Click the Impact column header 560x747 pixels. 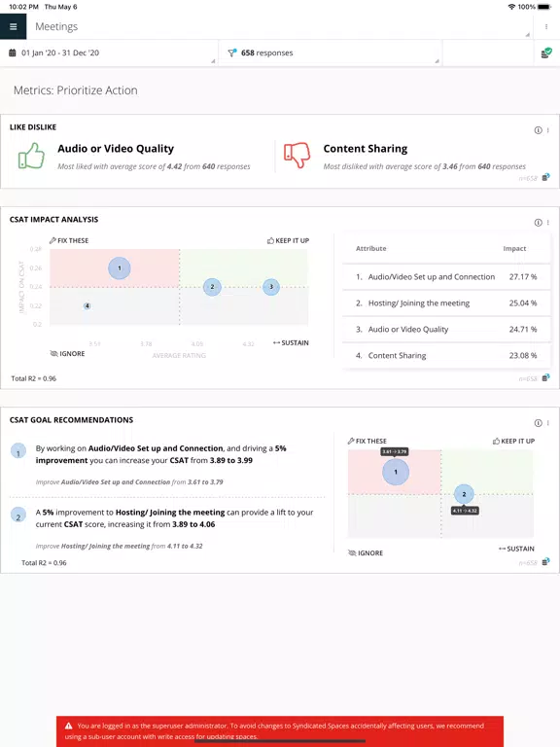(x=514, y=248)
